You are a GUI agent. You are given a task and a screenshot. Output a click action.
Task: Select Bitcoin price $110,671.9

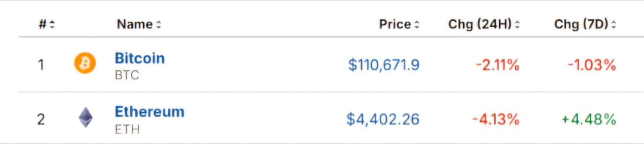[x=384, y=65]
